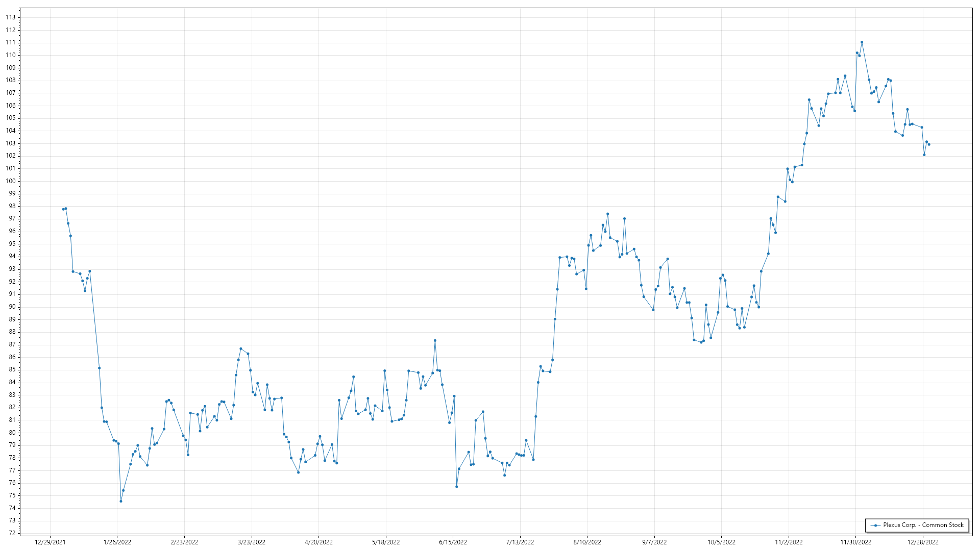Click the 11/2/2022 date label

(x=789, y=542)
